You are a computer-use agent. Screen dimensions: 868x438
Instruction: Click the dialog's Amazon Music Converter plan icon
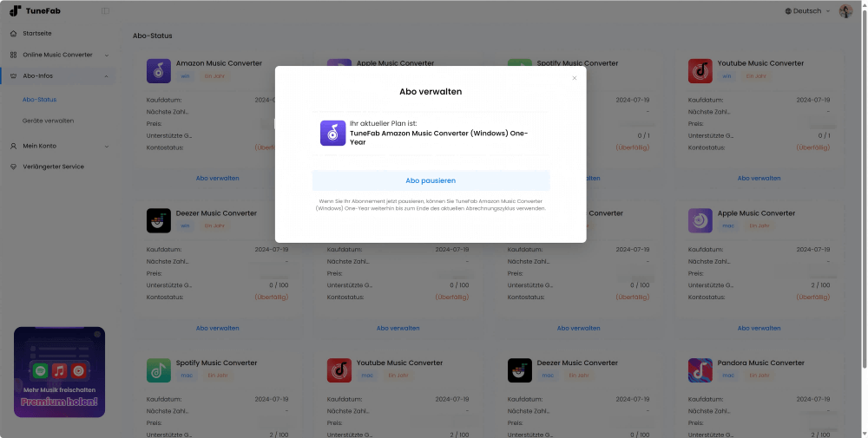[332, 134]
